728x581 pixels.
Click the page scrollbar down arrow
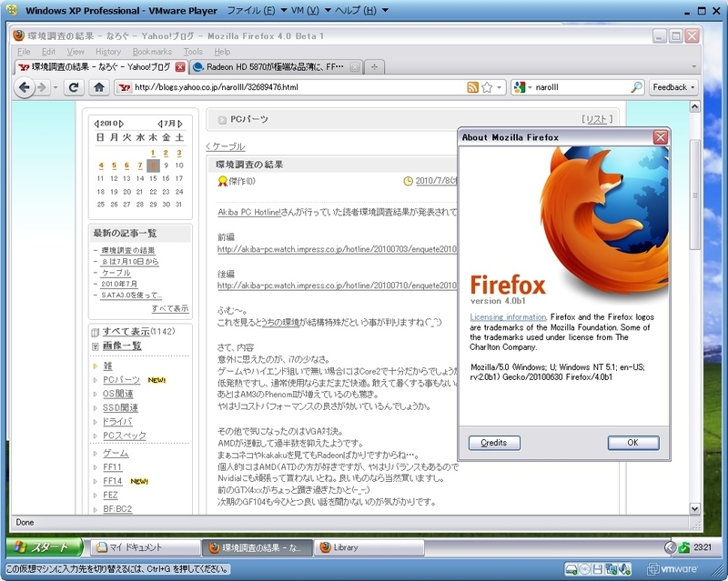coord(694,508)
